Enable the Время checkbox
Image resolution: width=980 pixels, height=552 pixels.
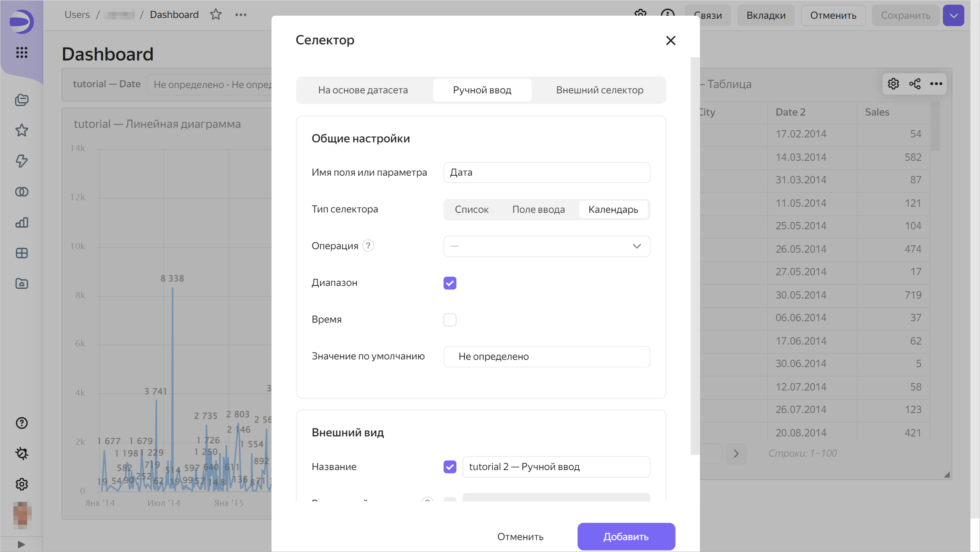pos(450,320)
